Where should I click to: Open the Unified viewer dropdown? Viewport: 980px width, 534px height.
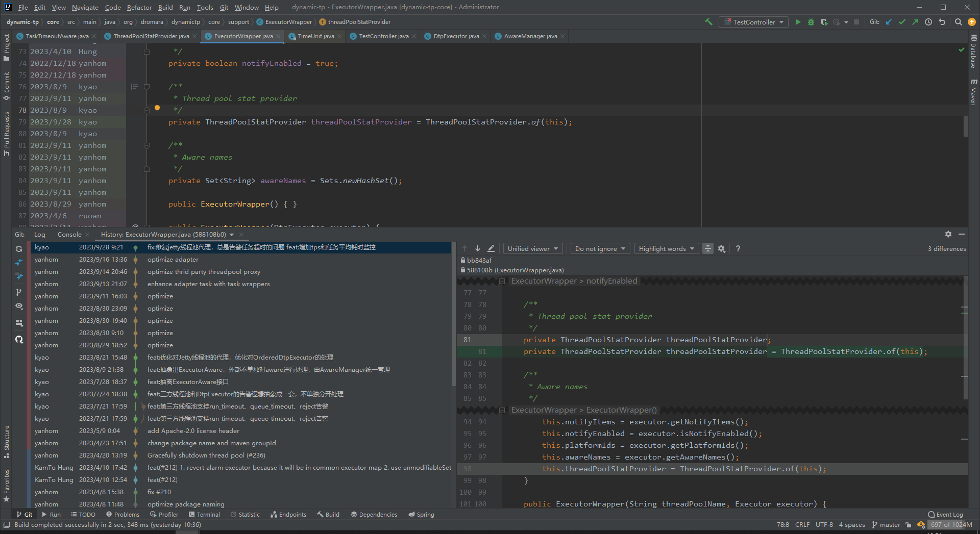point(532,248)
